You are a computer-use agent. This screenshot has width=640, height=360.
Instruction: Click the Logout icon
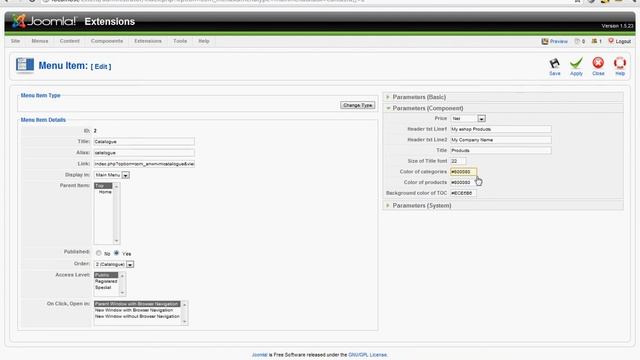(611, 41)
